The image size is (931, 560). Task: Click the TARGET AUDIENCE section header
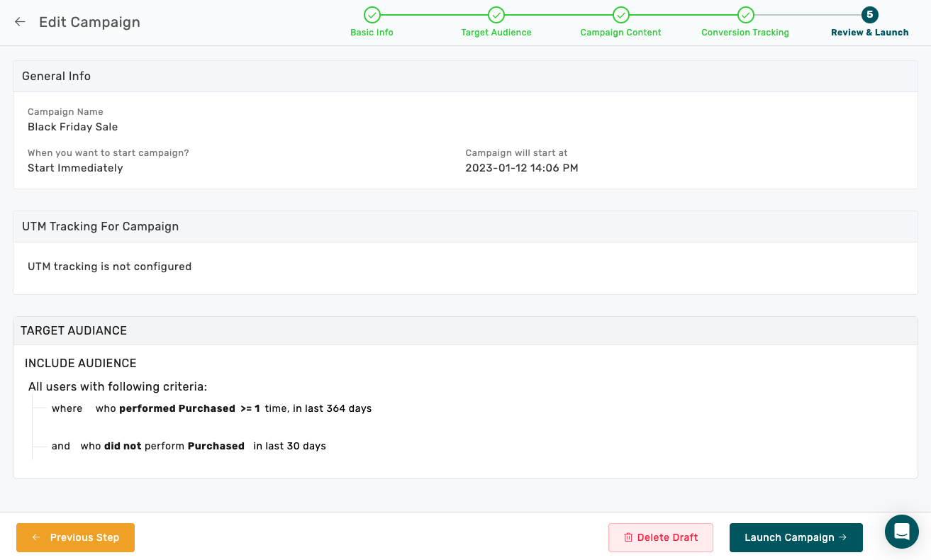click(x=74, y=330)
